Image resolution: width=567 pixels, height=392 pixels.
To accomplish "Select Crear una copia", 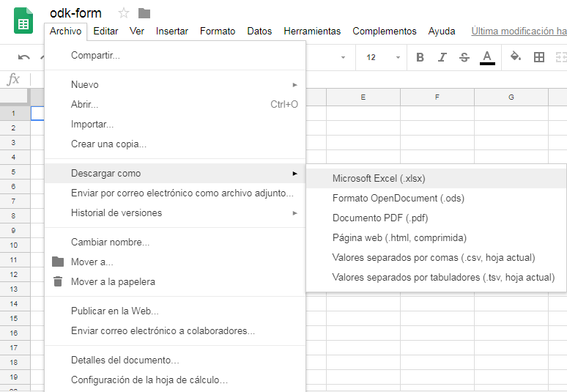I will click(x=175, y=144).
